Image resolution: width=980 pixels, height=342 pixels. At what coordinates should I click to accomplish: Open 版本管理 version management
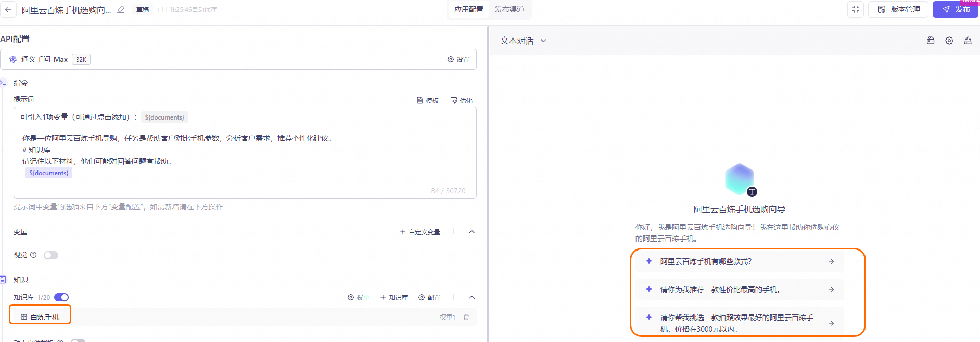click(898, 9)
